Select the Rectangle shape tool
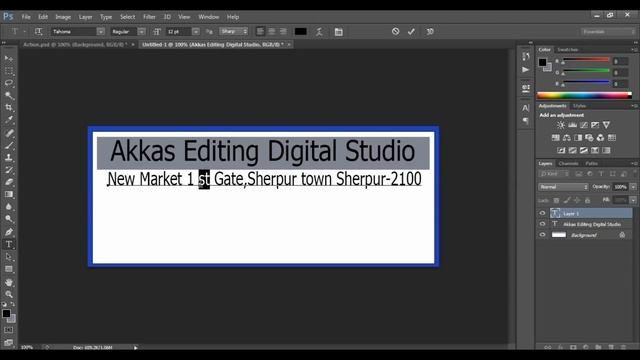The height and width of the screenshot is (360, 640). (x=9, y=269)
